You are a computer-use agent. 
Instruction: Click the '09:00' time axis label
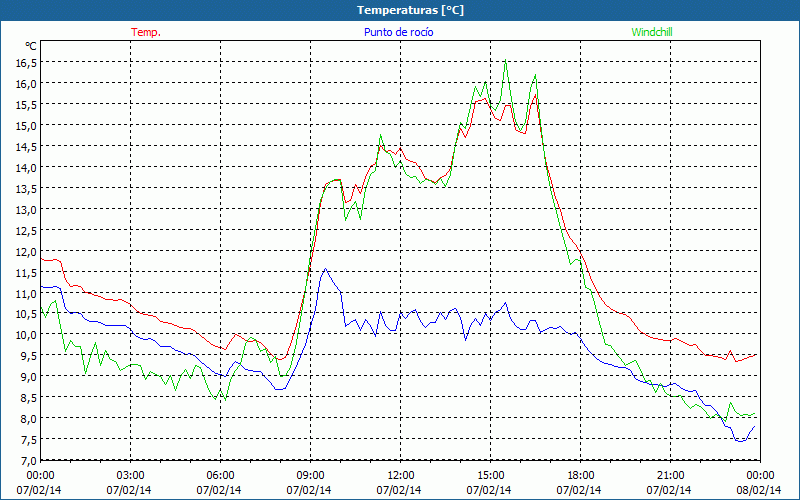click(x=310, y=475)
